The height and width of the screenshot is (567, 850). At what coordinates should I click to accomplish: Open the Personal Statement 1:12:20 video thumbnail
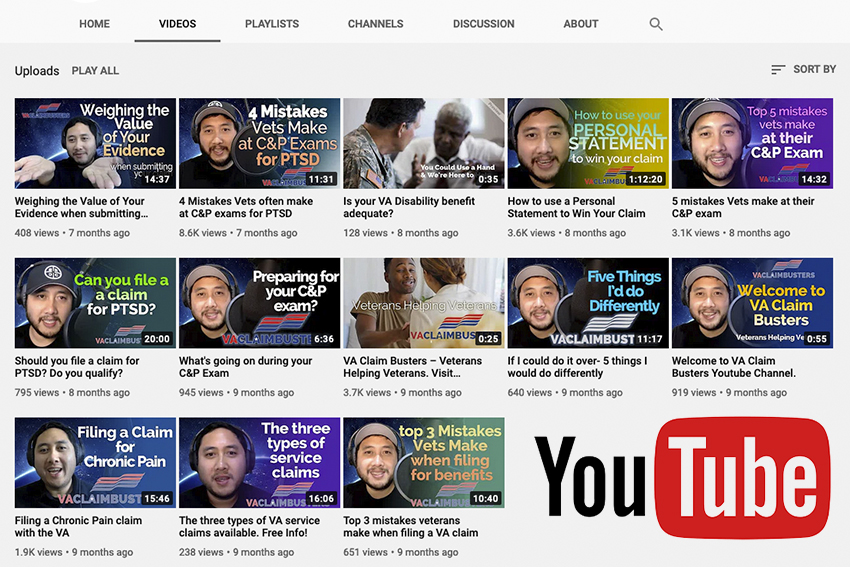[x=588, y=143]
